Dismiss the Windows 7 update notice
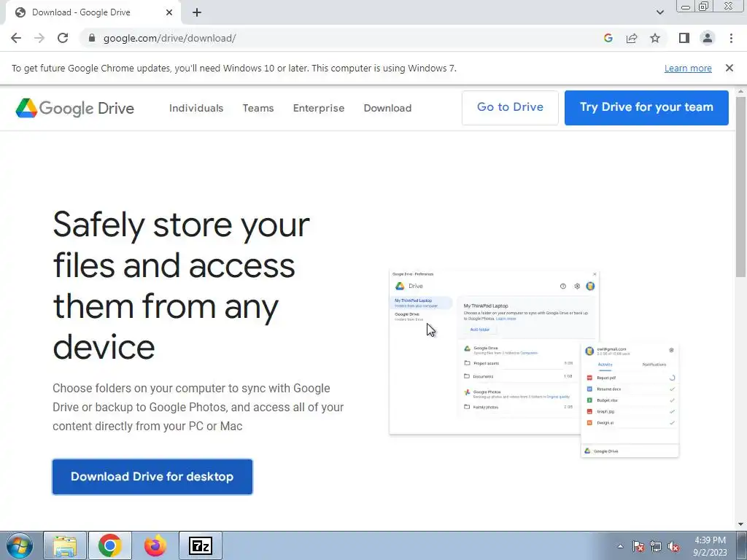 click(729, 68)
